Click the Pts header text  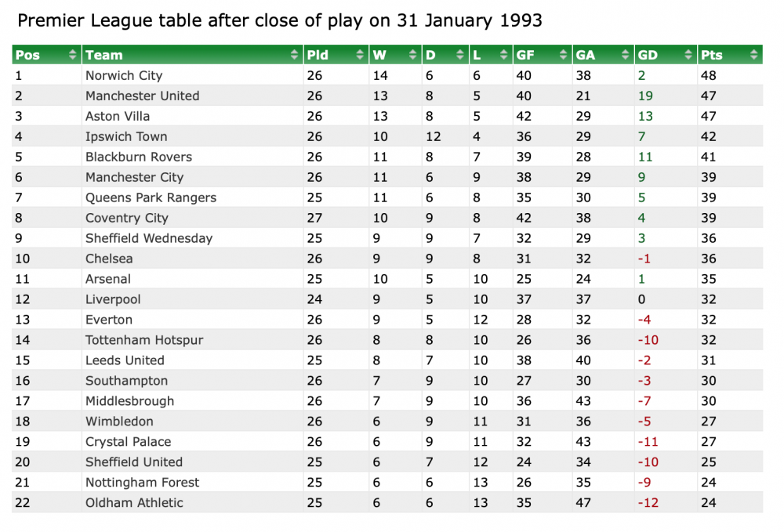point(711,55)
